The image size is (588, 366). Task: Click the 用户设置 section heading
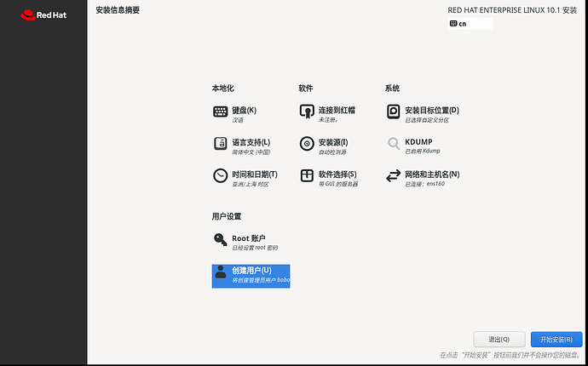point(227,216)
